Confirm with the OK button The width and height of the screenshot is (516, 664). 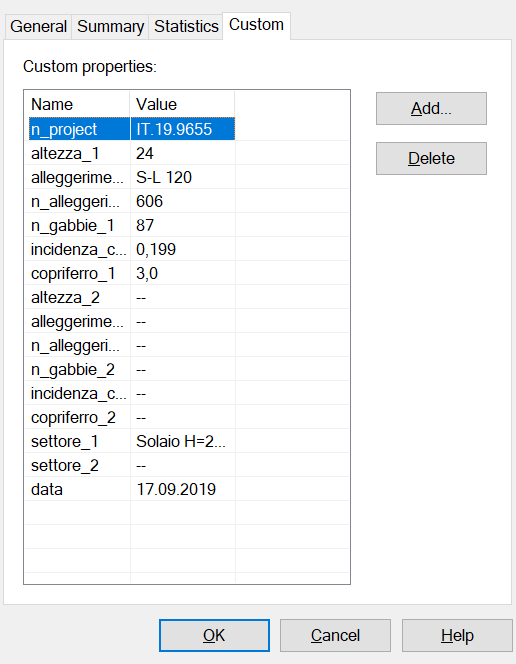coord(214,635)
